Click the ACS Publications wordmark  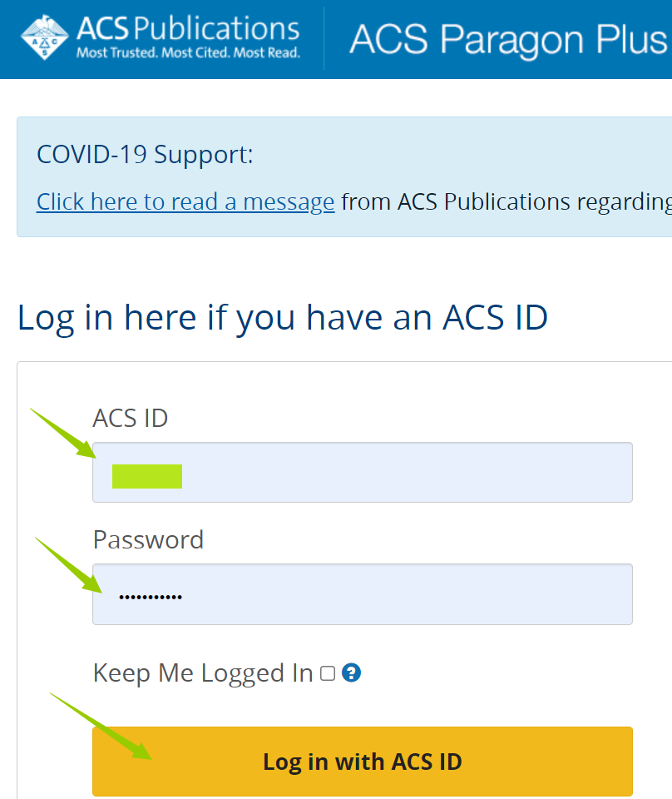(188, 30)
